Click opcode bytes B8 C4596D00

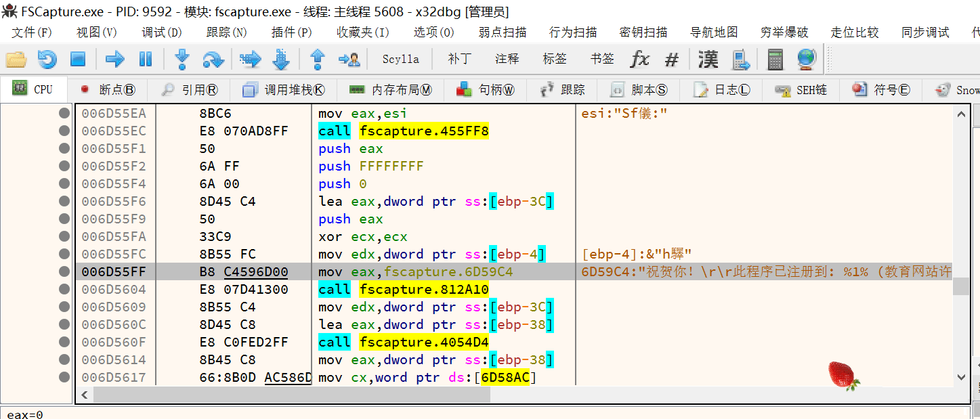(244, 271)
